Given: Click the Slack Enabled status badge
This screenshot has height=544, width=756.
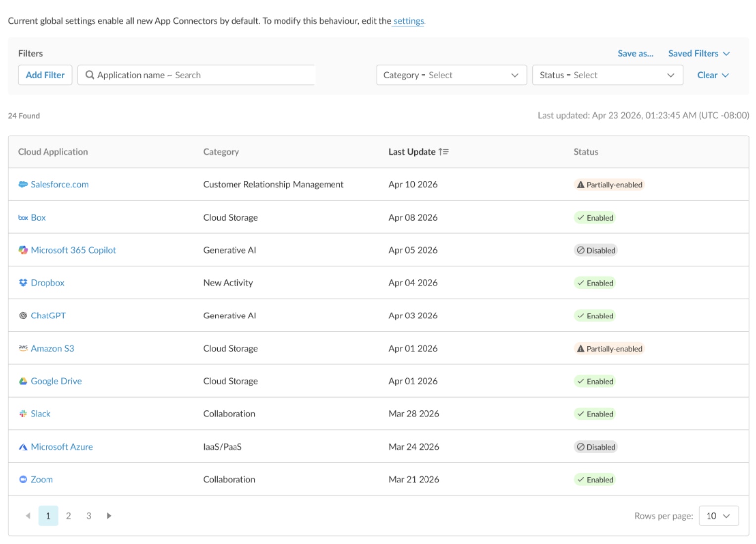Looking at the screenshot, I should point(595,414).
